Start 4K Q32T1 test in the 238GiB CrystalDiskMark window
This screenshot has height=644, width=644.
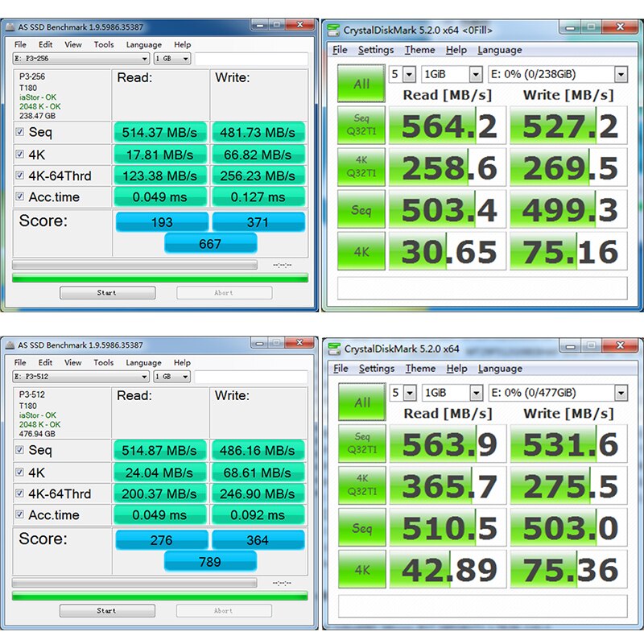361,167
